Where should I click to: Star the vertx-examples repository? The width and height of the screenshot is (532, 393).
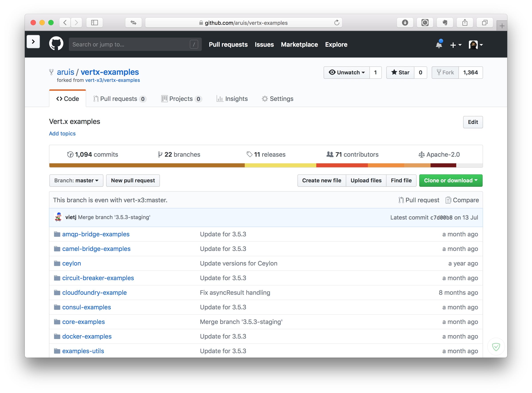[x=400, y=72]
